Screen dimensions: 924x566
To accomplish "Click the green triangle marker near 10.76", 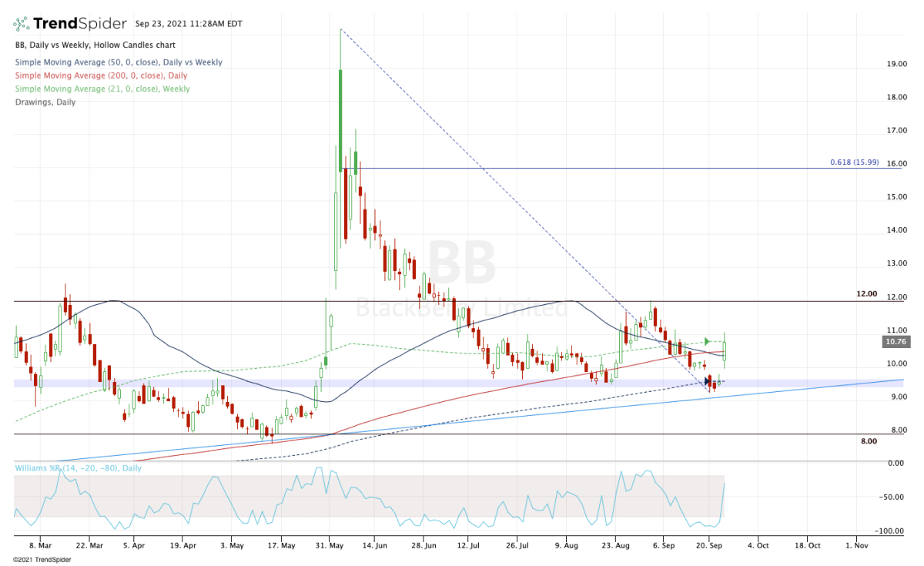I will pyautogui.click(x=707, y=341).
